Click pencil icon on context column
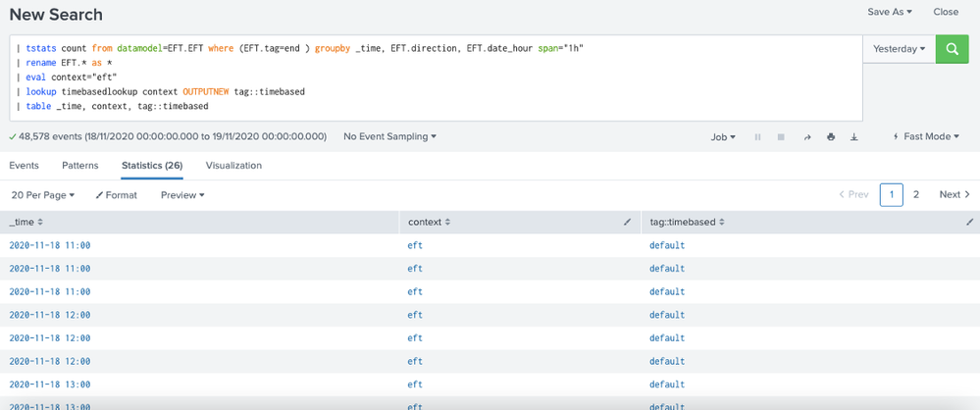Image resolution: width=980 pixels, height=410 pixels. (x=627, y=223)
